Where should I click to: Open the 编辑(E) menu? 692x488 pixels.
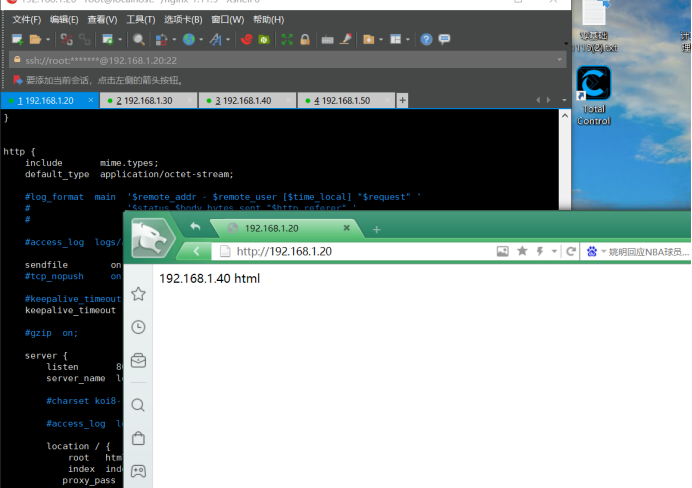pyautogui.click(x=64, y=19)
